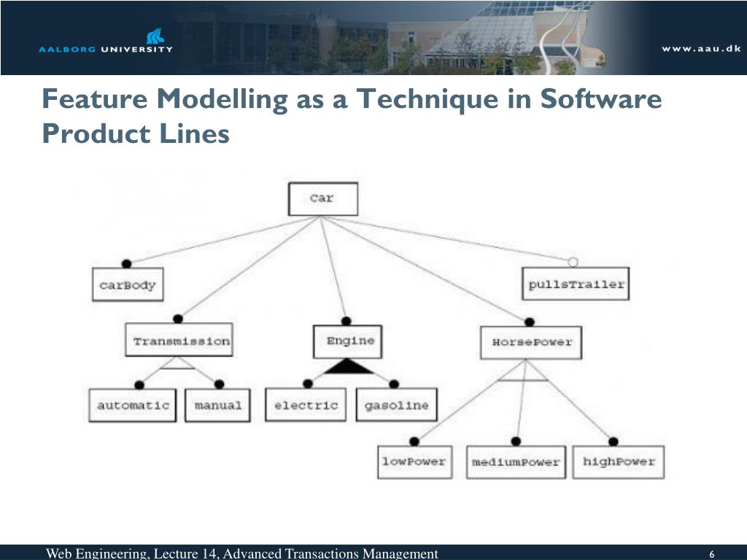Click the hollow triangle below Transmission
The image size is (747, 560).
(x=177, y=363)
